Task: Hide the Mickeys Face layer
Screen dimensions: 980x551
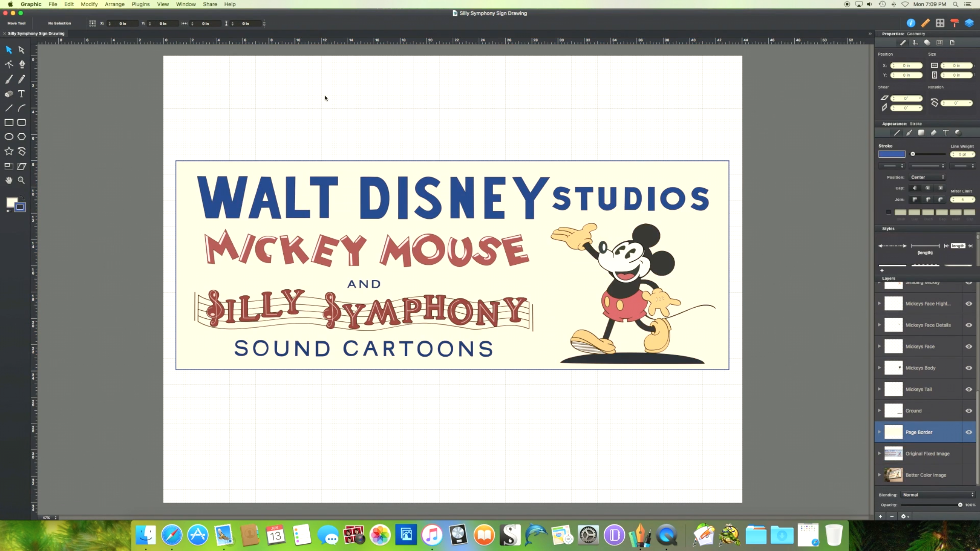Action: click(x=969, y=346)
